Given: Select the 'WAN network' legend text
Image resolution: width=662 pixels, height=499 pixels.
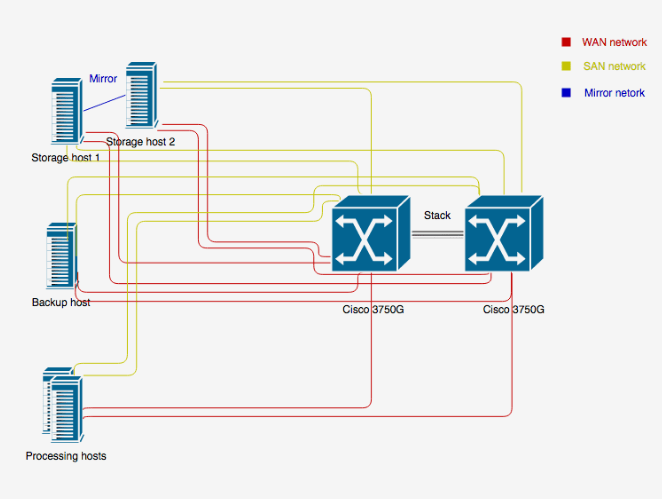Looking at the screenshot, I should [x=614, y=42].
